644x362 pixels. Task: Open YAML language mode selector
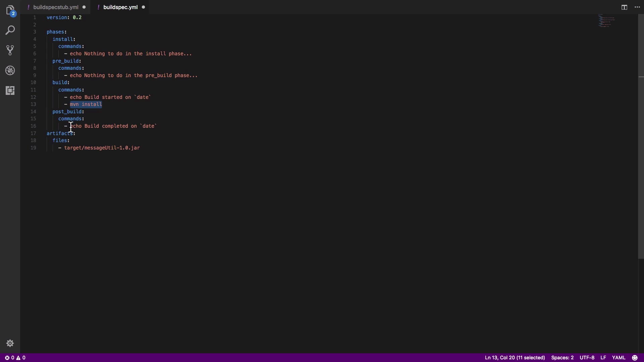pos(619,358)
